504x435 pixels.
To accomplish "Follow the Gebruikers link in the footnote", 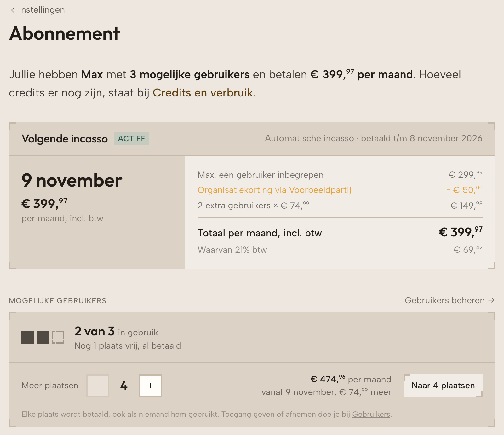I will click(x=371, y=414).
